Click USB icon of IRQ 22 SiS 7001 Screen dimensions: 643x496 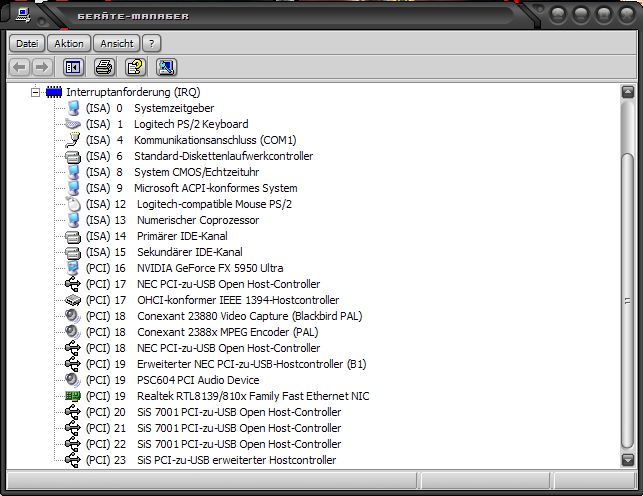(73, 444)
